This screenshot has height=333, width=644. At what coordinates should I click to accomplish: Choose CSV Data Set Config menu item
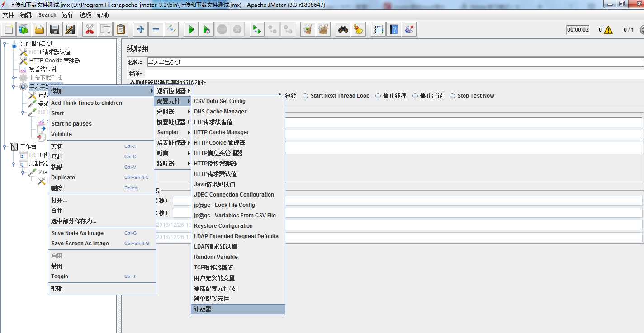(238, 101)
